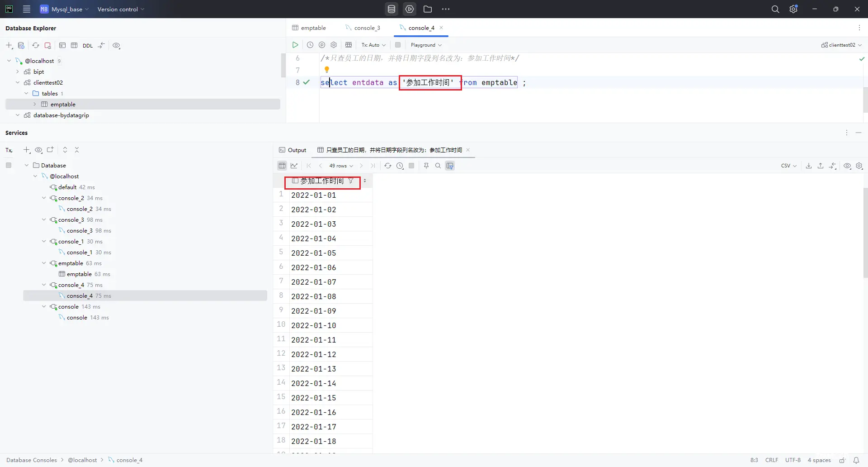Expand all nodes in Services tree
The image size is (868, 467).
pos(65,150)
